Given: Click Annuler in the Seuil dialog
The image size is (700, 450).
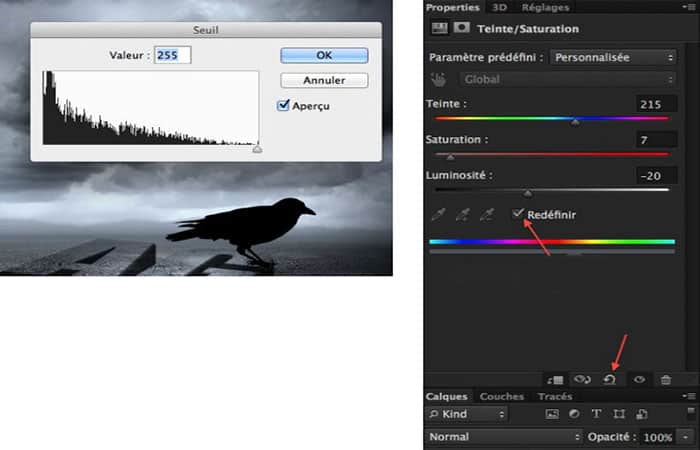Looking at the screenshot, I should coord(324,80).
